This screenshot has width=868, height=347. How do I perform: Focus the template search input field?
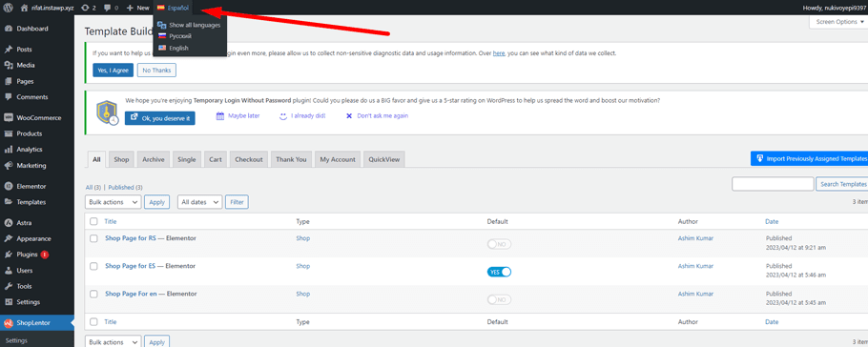pyautogui.click(x=773, y=184)
